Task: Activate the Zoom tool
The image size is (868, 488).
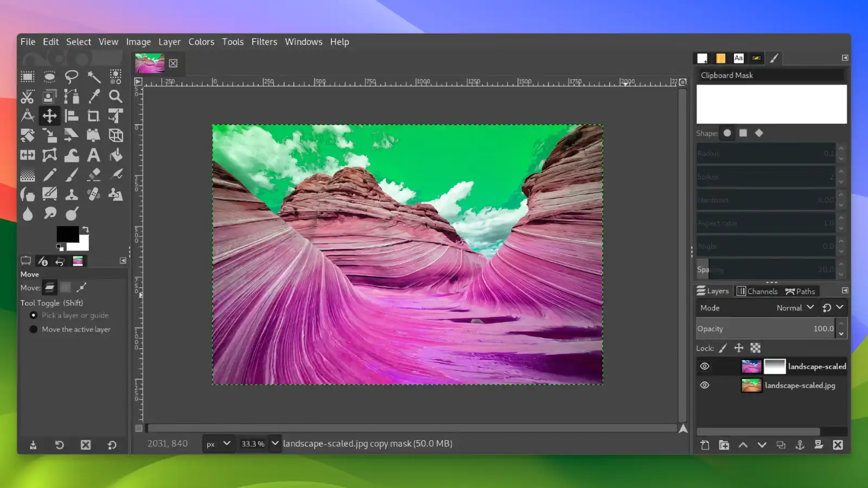Action: (x=115, y=96)
